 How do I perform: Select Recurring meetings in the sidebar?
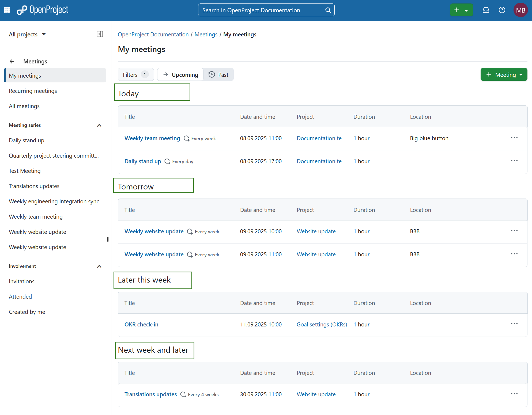tap(33, 91)
